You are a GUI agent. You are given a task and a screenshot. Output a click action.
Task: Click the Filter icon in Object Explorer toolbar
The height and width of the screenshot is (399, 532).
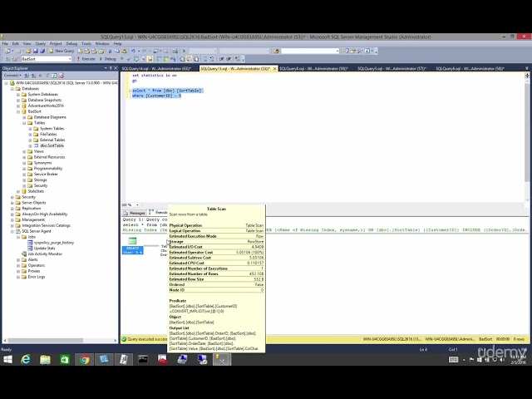tap(47, 76)
